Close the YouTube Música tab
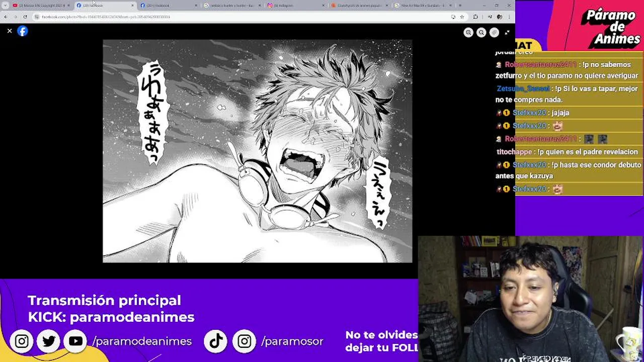 (x=69, y=6)
